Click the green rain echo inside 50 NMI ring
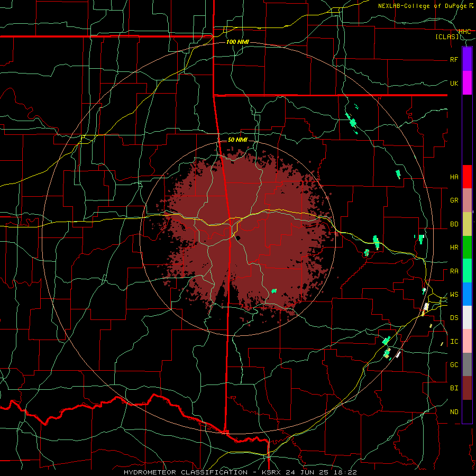The image size is (476, 476). click(274, 291)
